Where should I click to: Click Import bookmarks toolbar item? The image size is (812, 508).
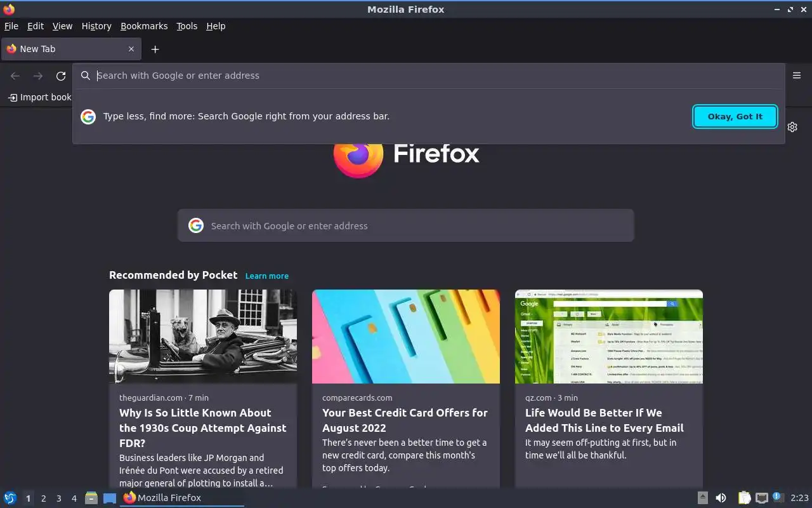(x=39, y=97)
